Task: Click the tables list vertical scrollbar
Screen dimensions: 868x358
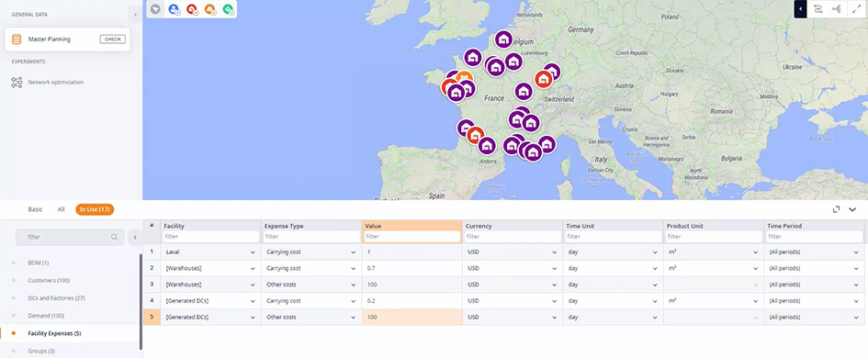Action: [141, 302]
